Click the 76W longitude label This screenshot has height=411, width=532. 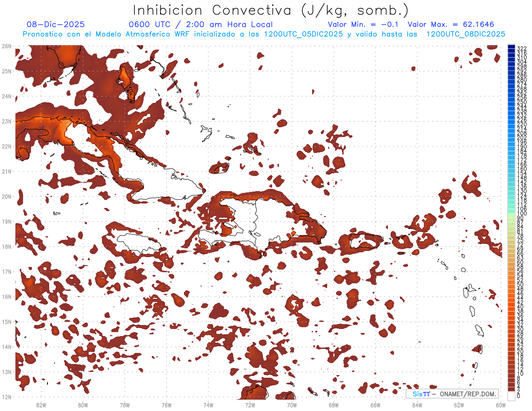[x=167, y=405]
